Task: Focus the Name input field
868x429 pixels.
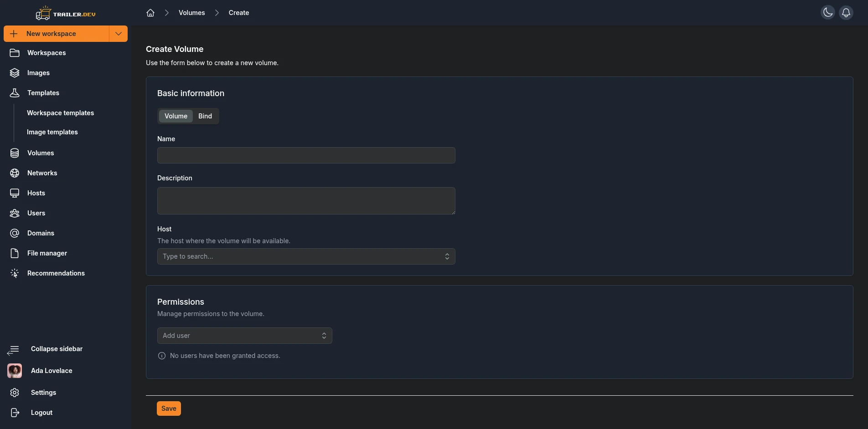Action: [306, 155]
